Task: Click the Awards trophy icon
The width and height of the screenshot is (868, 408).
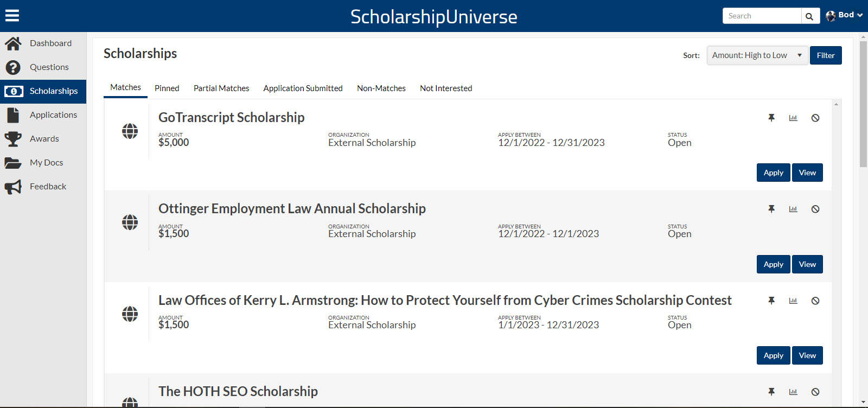Action: click(x=13, y=139)
